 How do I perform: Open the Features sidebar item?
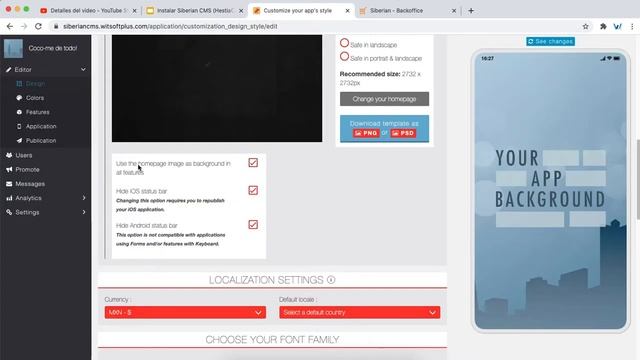(38, 112)
